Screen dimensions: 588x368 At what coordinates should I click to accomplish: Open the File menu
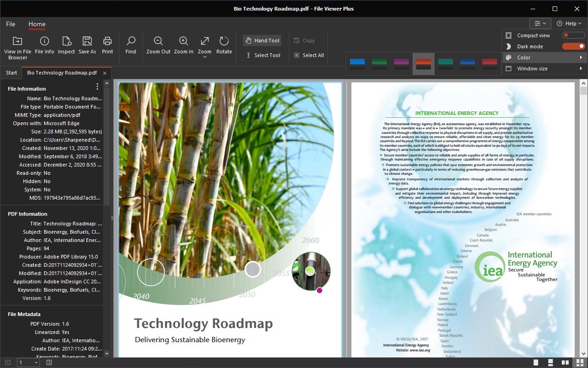pos(11,24)
